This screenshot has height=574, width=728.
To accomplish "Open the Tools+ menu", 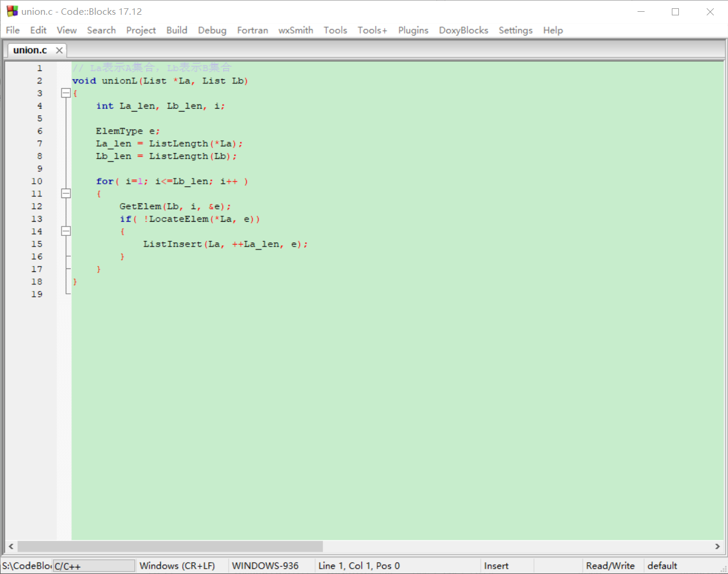I will pos(373,30).
